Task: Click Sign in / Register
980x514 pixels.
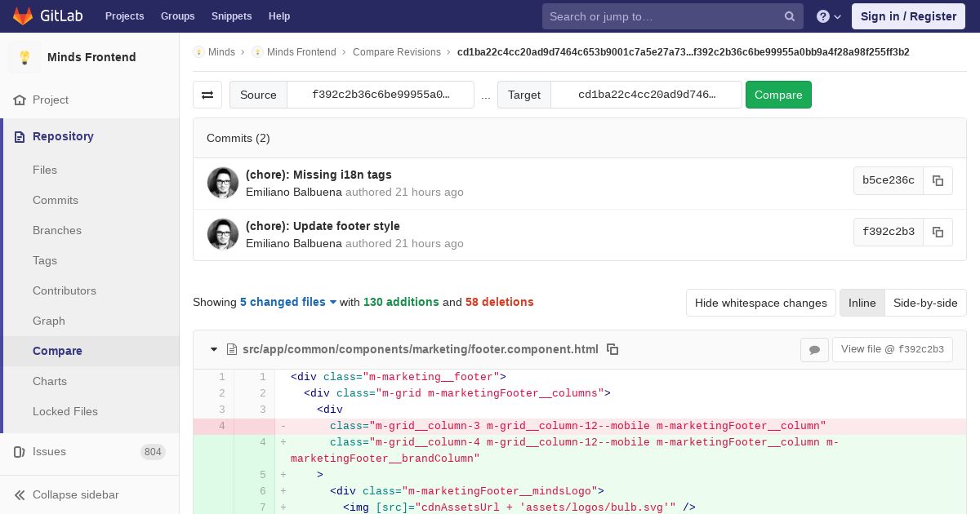Action: 908,16
